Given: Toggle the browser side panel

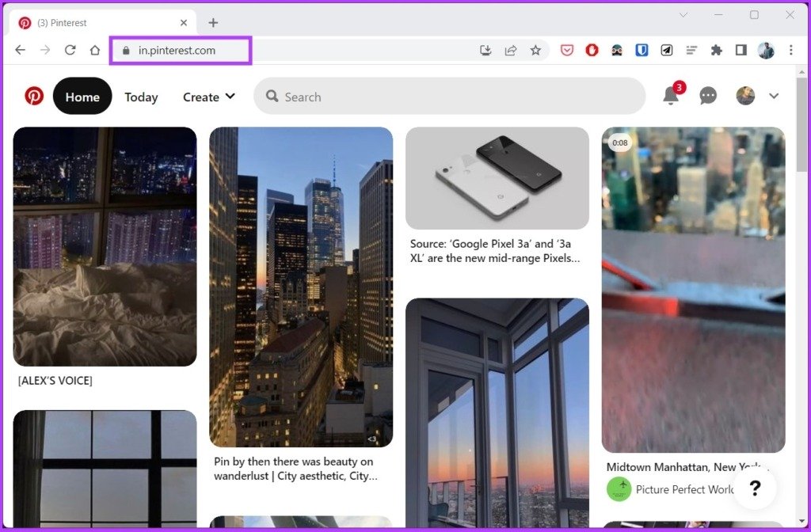Looking at the screenshot, I should [x=741, y=50].
